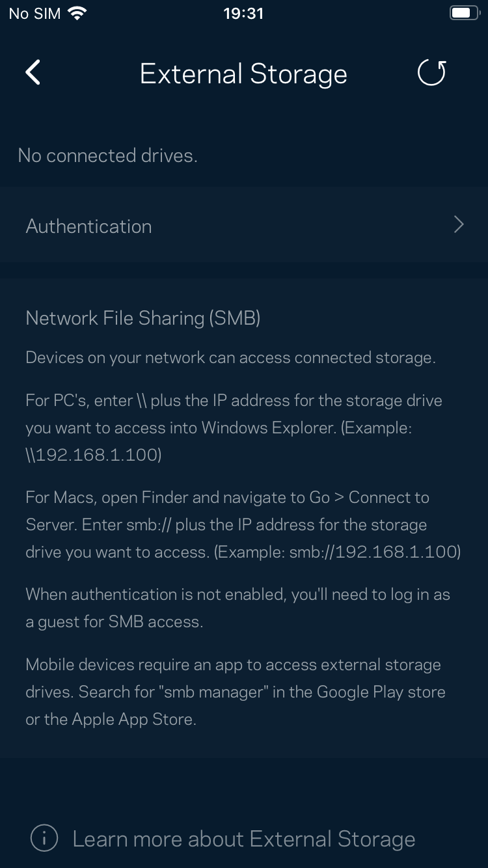Image resolution: width=488 pixels, height=868 pixels.
Task: Expand the Authentication chevron arrow
Action: click(x=459, y=225)
